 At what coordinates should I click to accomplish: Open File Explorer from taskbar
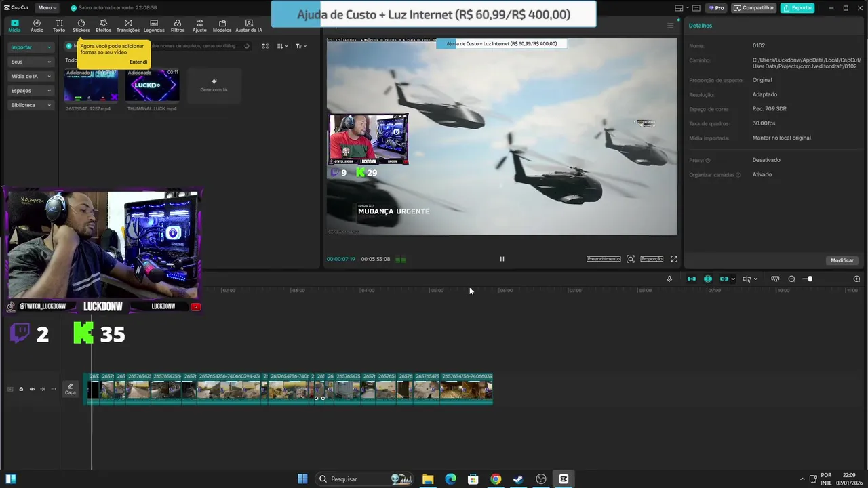(428, 479)
